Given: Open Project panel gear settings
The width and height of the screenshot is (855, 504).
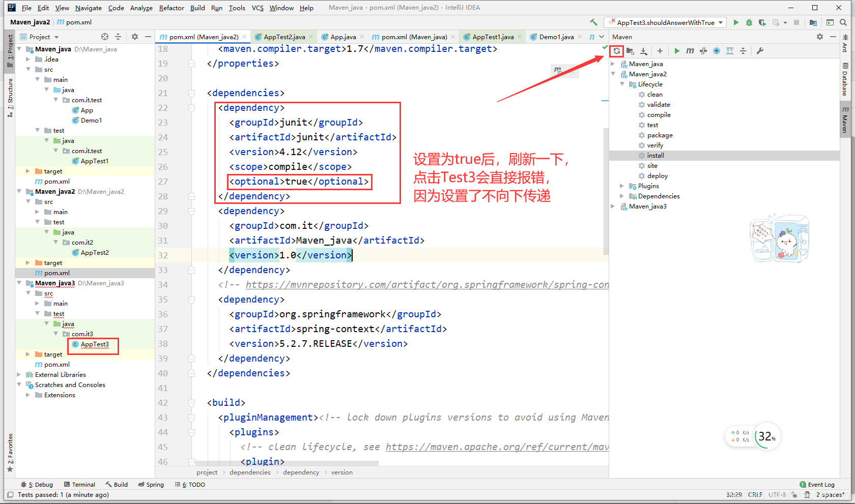Looking at the screenshot, I should (x=135, y=37).
